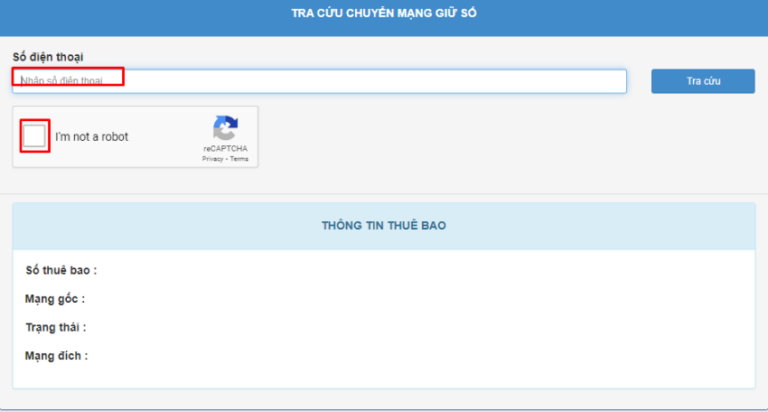Screen dimensions: 768x412
Task: Click the Số điện thoại field label
Action: click(x=47, y=57)
